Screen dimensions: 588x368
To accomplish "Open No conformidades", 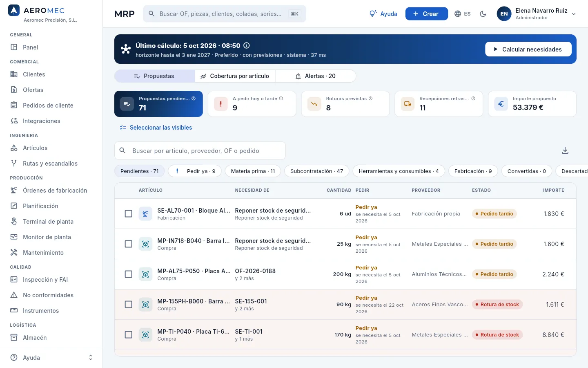I will pos(51,295).
